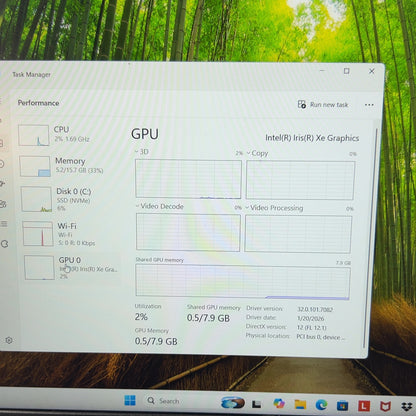Click the GPU 0 mini graph thumbnail
This screenshot has height=416, width=416.
[39, 267]
